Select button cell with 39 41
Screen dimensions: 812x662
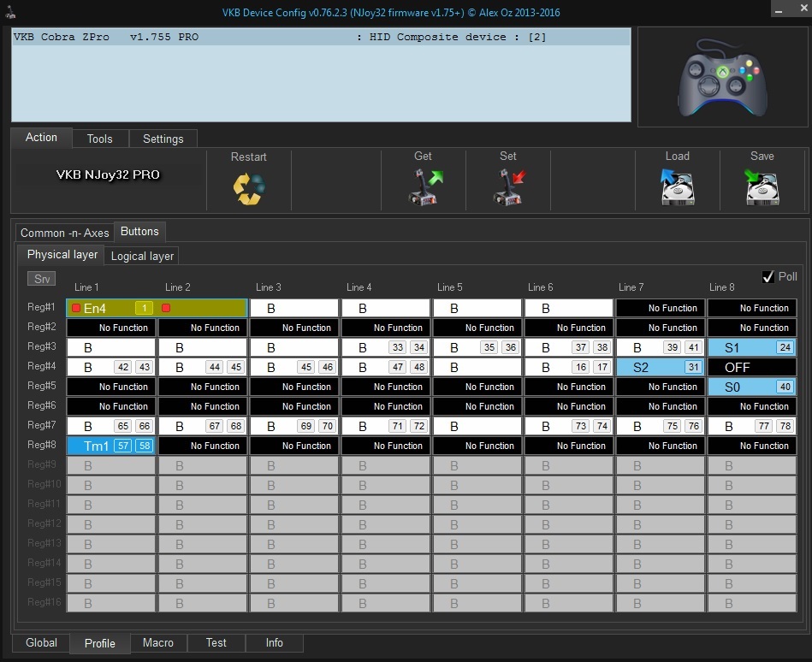click(661, 347)
